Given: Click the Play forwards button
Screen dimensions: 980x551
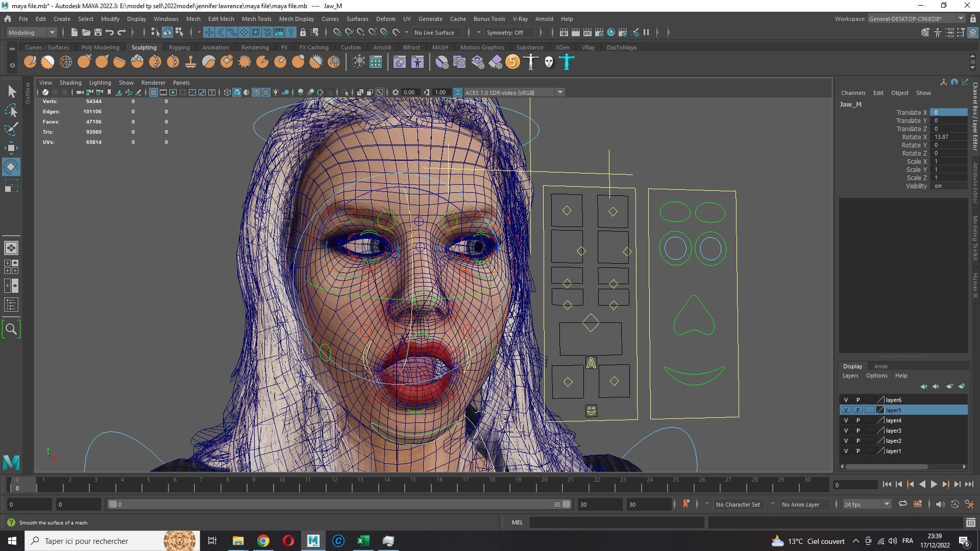Looking at the screenshot, I should tap(934, 485).
